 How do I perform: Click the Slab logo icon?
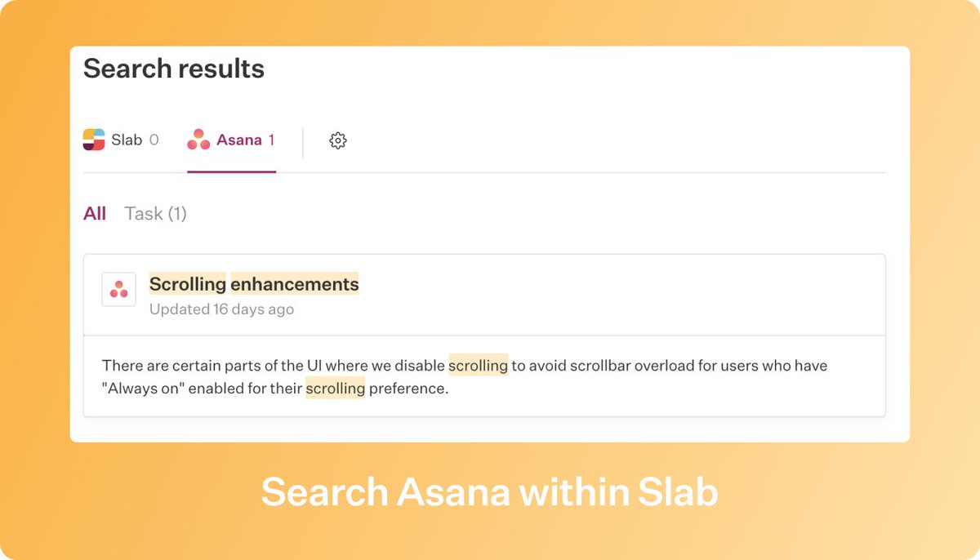click(94, 140)
